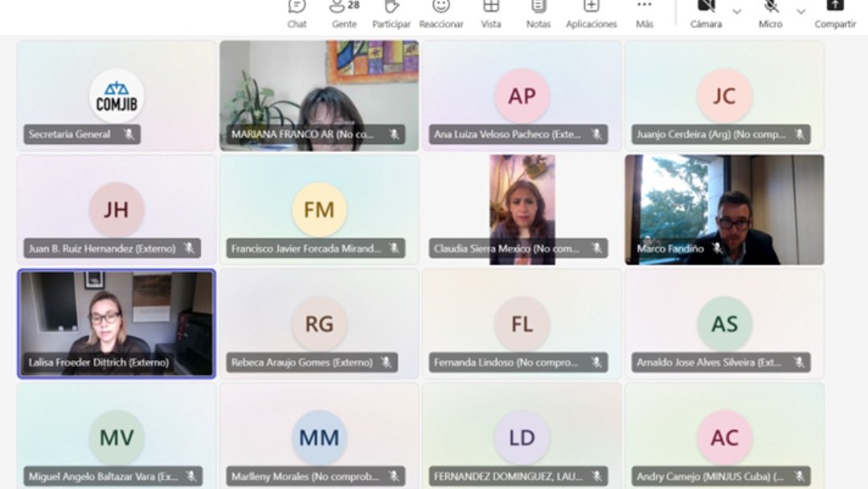Click the MM avatar of Marlleny Morales
The image size is (868, 489).
tap(319, 438)
